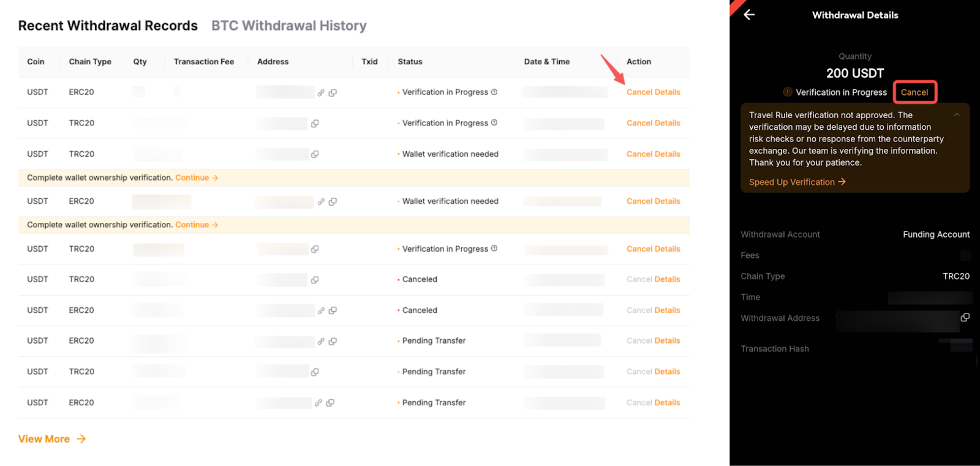This screenshot has height=466, width=980.
Task: Select the Recent Withdrawal Records tab
Action: [x=108, y=26]
